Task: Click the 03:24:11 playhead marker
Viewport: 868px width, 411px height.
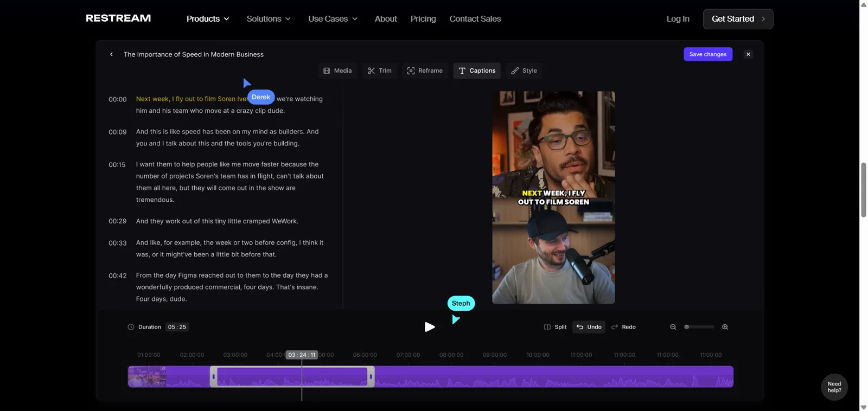Action: point(302,355)
